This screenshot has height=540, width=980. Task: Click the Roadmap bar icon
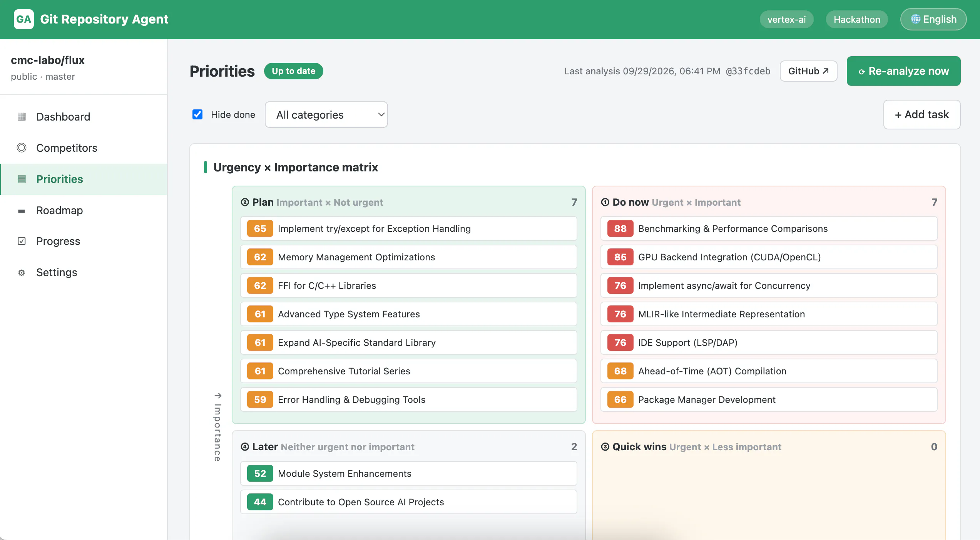click(x=22, y=211)
